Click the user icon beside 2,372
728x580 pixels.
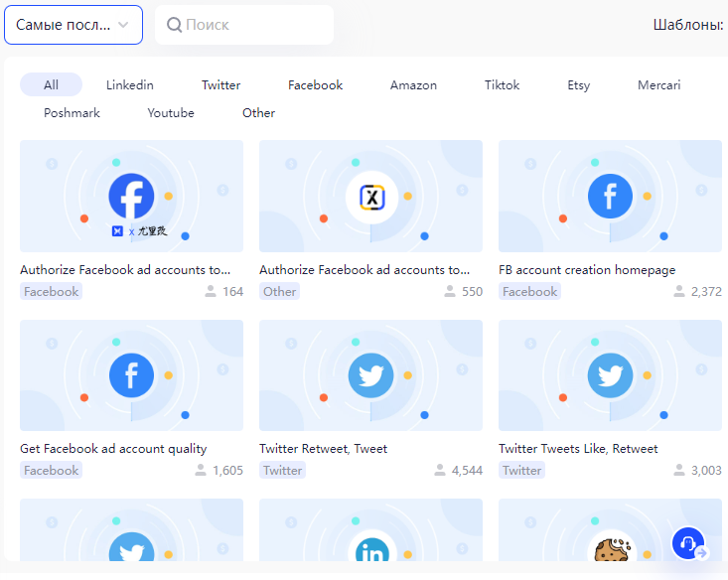[679, 291]
